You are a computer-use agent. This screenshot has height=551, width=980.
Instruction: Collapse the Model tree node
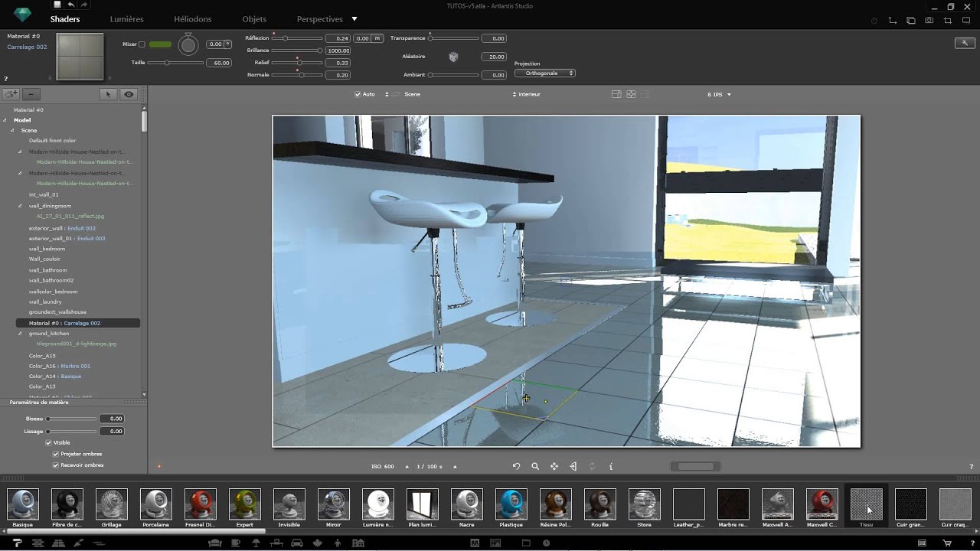click(5, 120)
